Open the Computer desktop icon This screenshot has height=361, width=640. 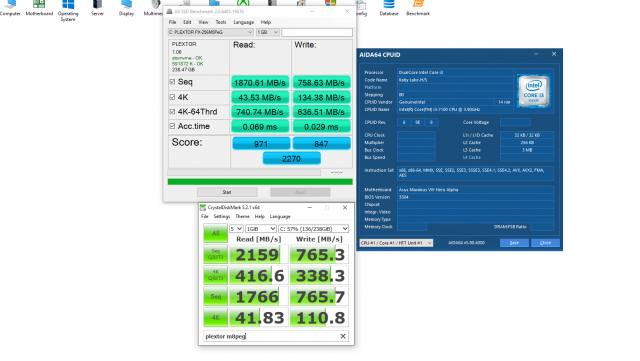coord(10,8)
